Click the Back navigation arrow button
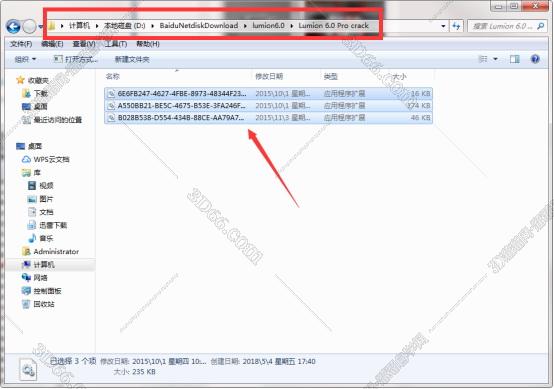 click(x=13, y=26)
